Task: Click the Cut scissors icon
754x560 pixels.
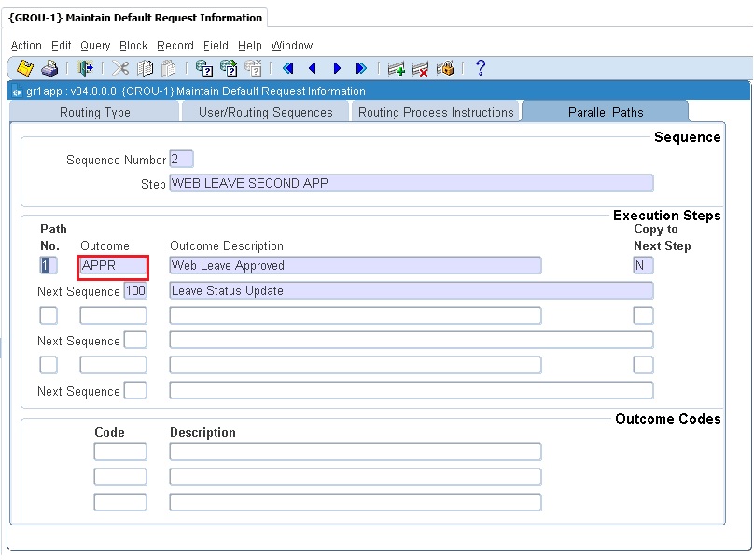Action: (120, 68)
